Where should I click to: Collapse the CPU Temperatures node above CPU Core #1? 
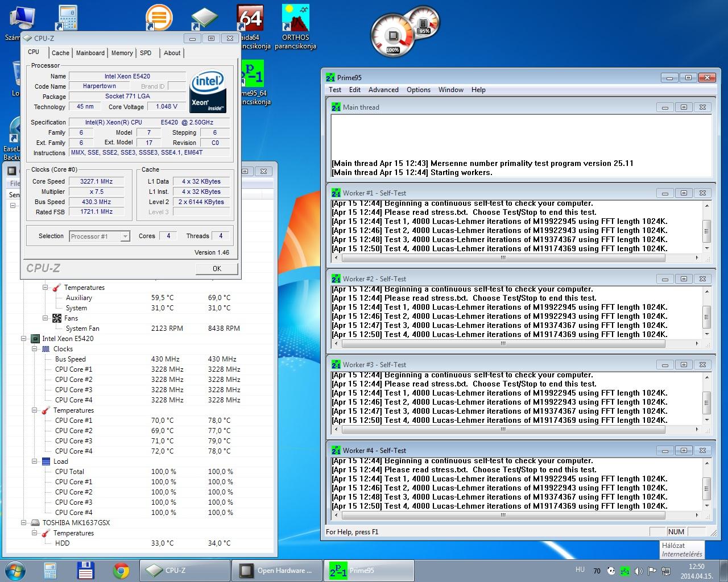35,410
